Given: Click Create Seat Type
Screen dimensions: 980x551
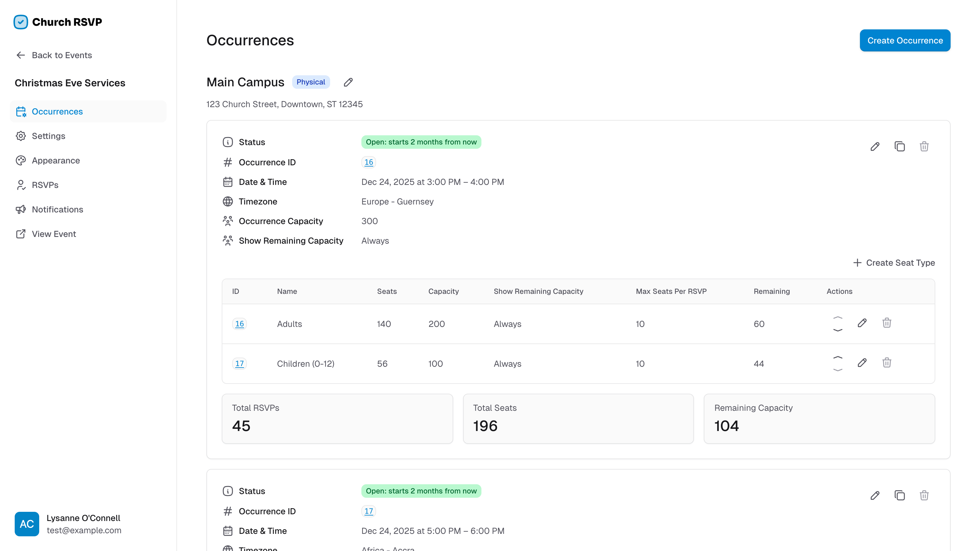Looking at the screenshot, I should (x=894, y=263).
